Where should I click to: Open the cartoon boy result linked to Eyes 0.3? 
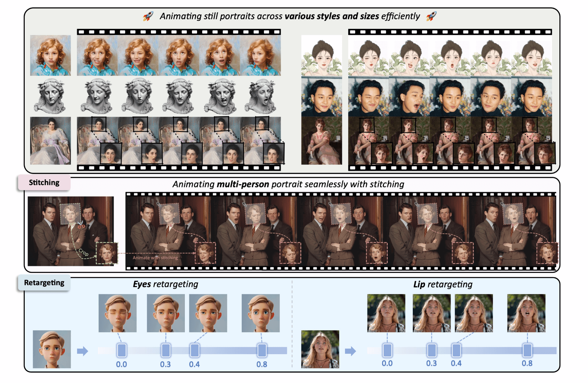(x=166, y=313)
